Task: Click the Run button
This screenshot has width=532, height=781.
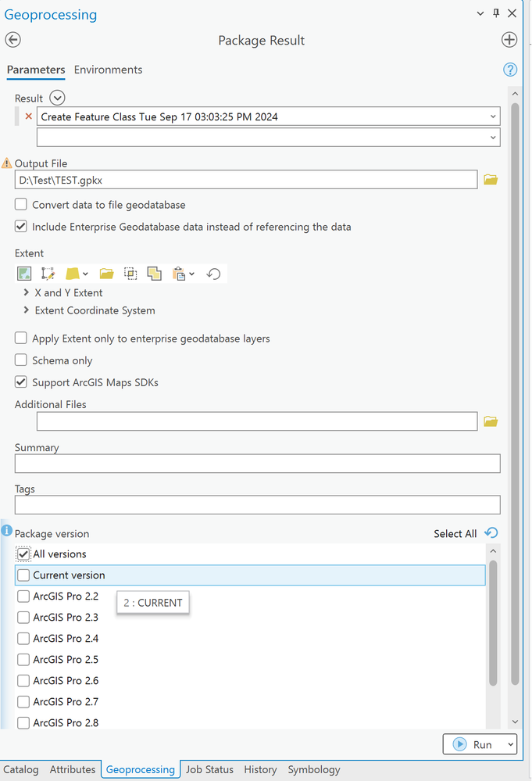Action: [473, 744]
